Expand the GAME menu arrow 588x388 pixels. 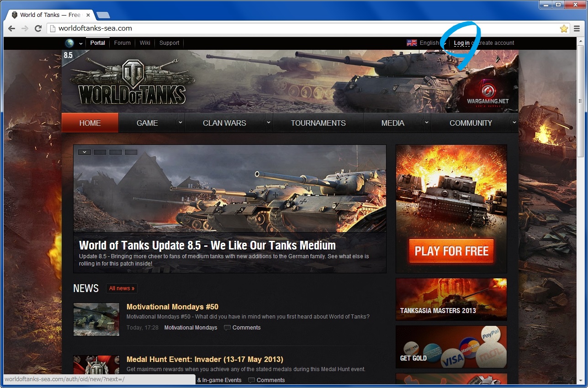pyautogui.click(x=180, y=122)
